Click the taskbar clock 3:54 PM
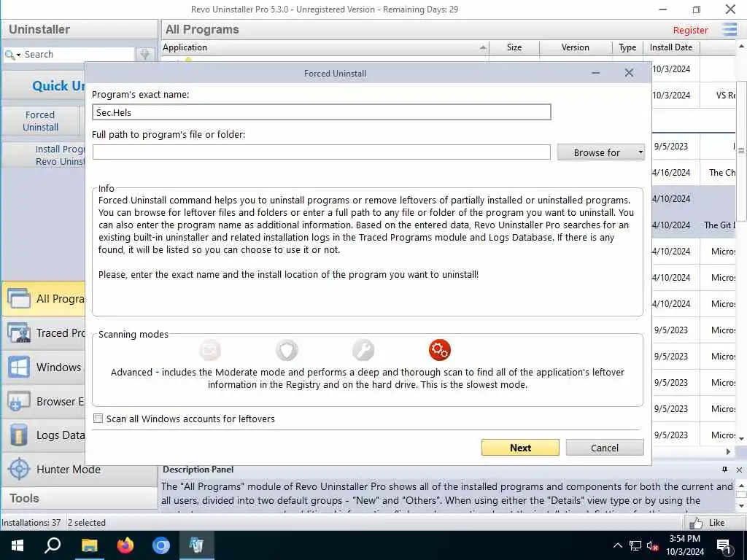 (684, 539)
